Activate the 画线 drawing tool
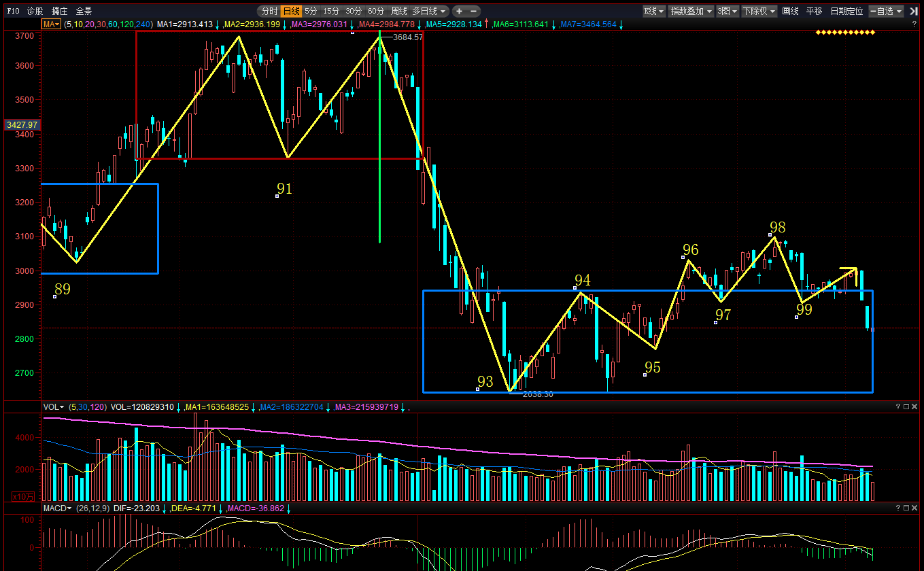The image size is (924, 571). click(x=791, y=11)
